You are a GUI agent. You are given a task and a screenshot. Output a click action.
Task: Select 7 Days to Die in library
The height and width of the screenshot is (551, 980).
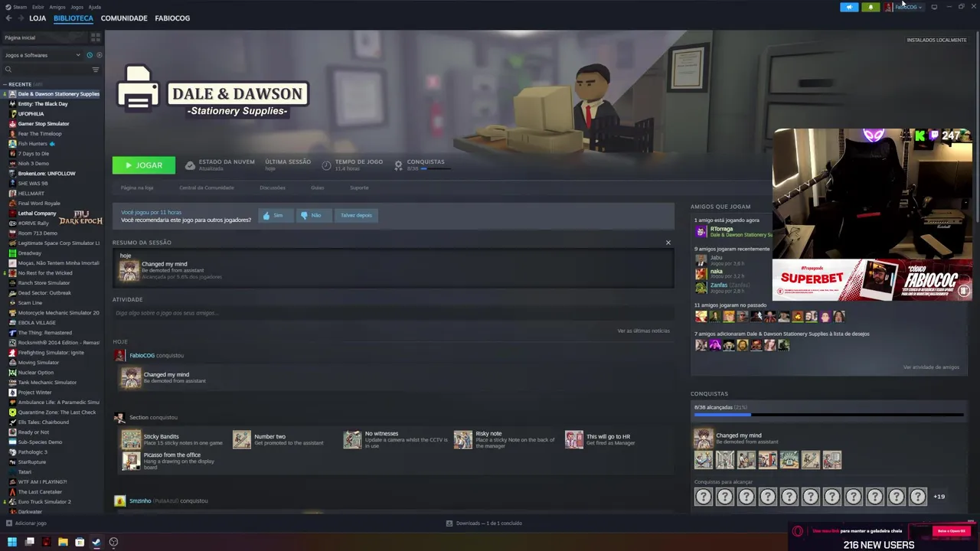point(34,154)
